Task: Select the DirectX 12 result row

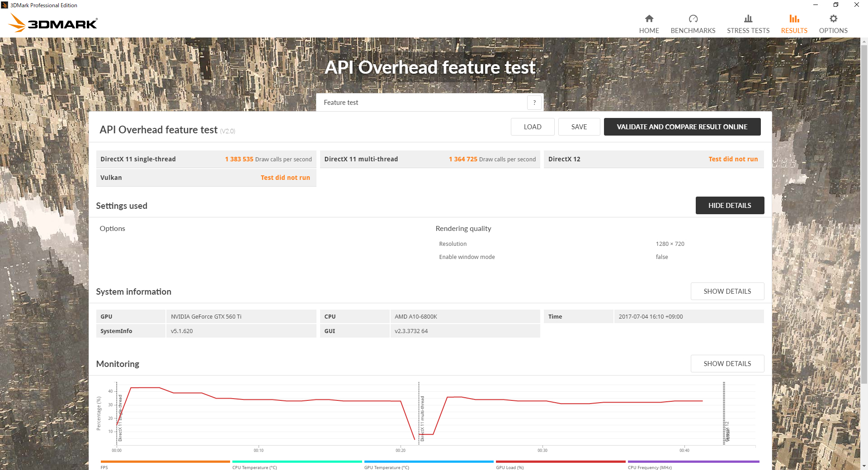Action: (654, 159)
